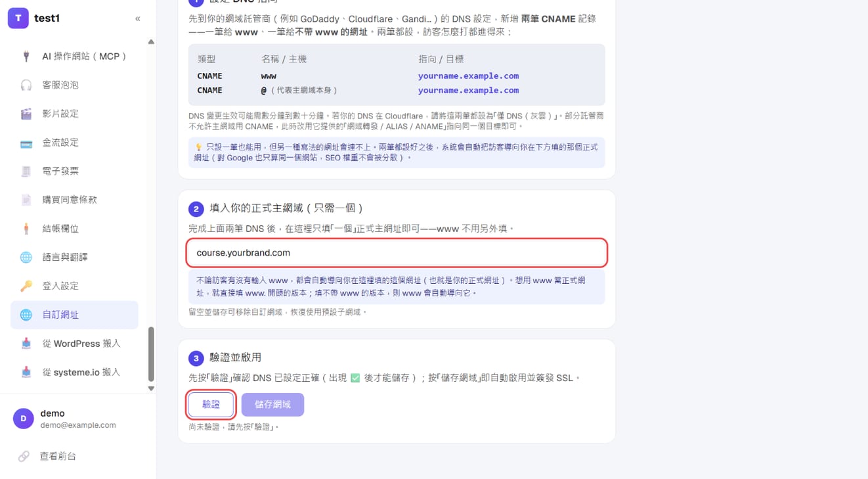The width and height of the screenshot is (868, 479).
Task: Click the 登入設定 key icon
Action: tap(26, 286)
